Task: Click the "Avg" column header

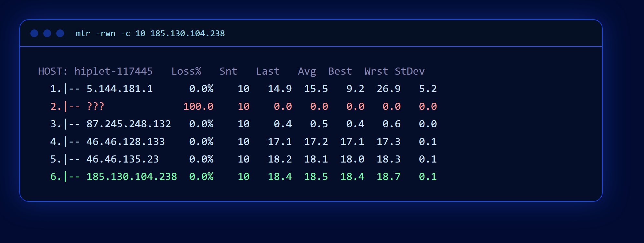Action: point(307,71)
